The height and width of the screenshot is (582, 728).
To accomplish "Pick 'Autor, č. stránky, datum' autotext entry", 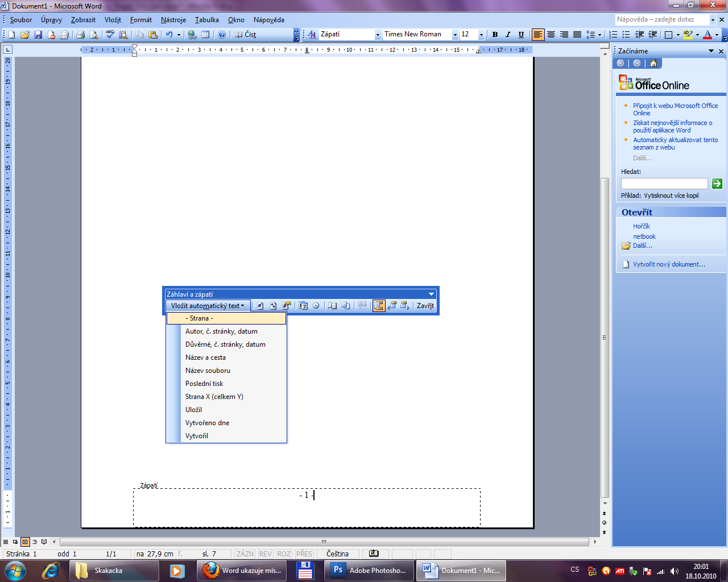I will 226,331.
